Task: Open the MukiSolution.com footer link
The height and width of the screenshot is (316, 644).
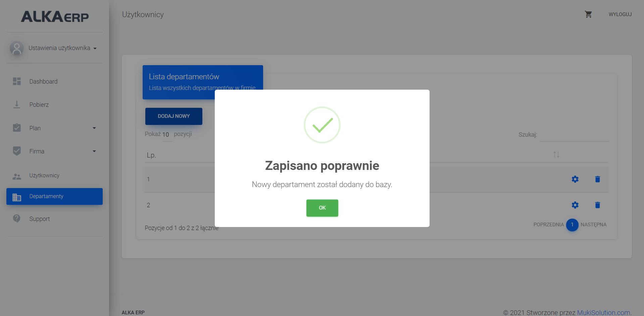Action: pos(604,312)
